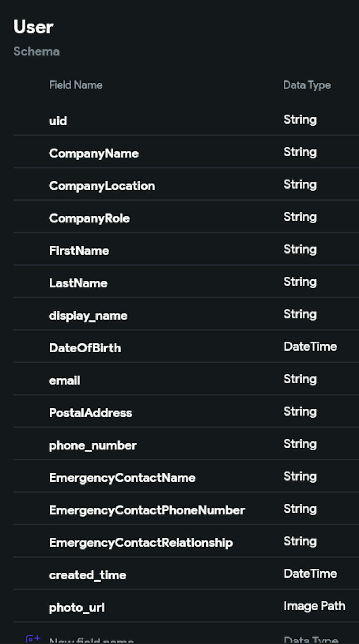The width and height of the screenshot is (359, 644).
Task: Click the add new field icon
Action: (x=33, y=639)
